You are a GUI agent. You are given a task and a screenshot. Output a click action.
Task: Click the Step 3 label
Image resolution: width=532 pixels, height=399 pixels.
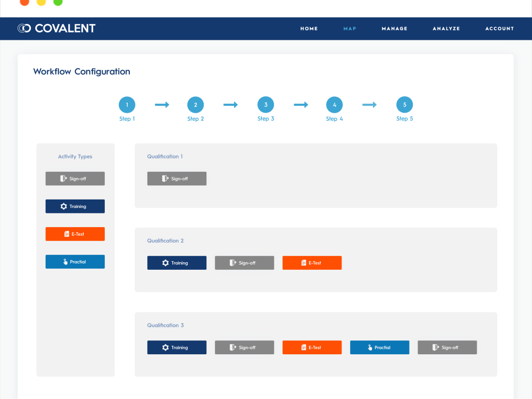coord(265,119)
